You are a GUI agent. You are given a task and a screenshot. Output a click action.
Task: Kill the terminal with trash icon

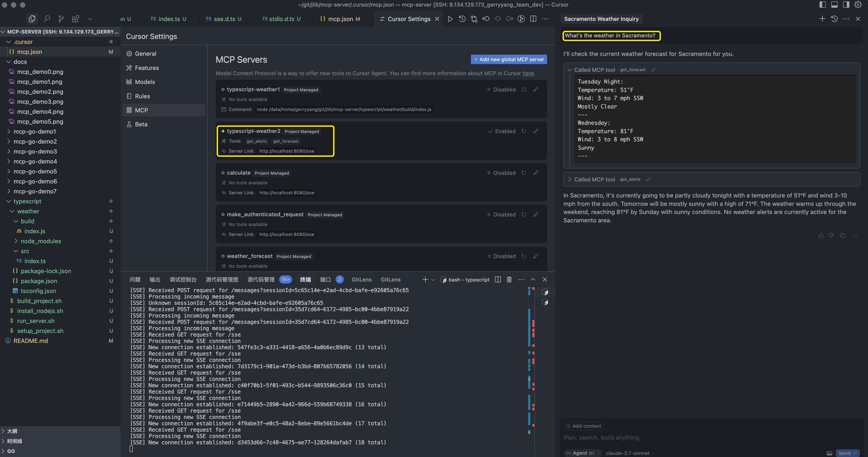click(509, 279)
